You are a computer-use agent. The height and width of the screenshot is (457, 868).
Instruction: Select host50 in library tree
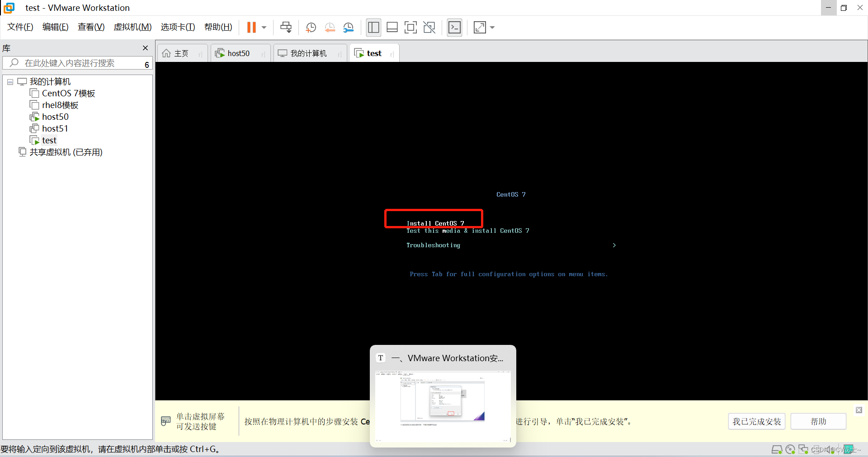click(x=55, y=117)
